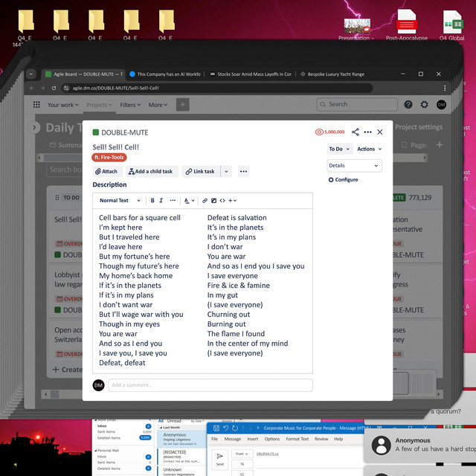
Task: Click Add a child task button
Action: point(150,171)
